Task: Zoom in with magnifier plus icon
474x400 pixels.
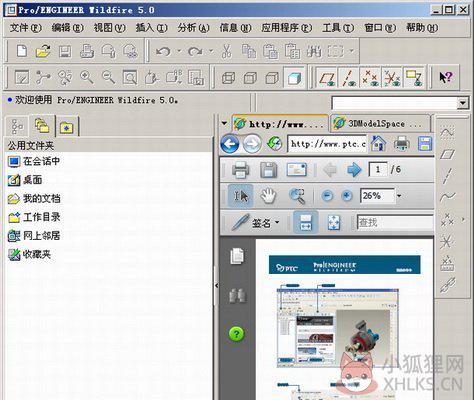Action: point(87,77)
